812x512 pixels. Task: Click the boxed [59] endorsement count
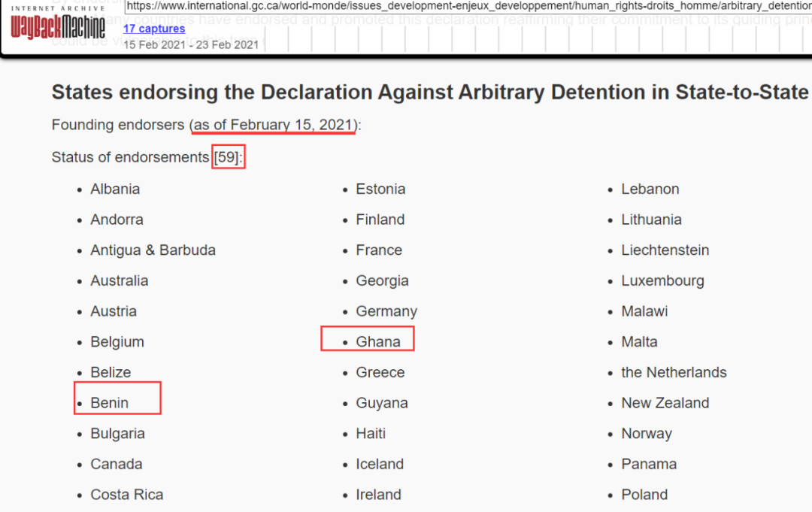[x=228, y=158]
